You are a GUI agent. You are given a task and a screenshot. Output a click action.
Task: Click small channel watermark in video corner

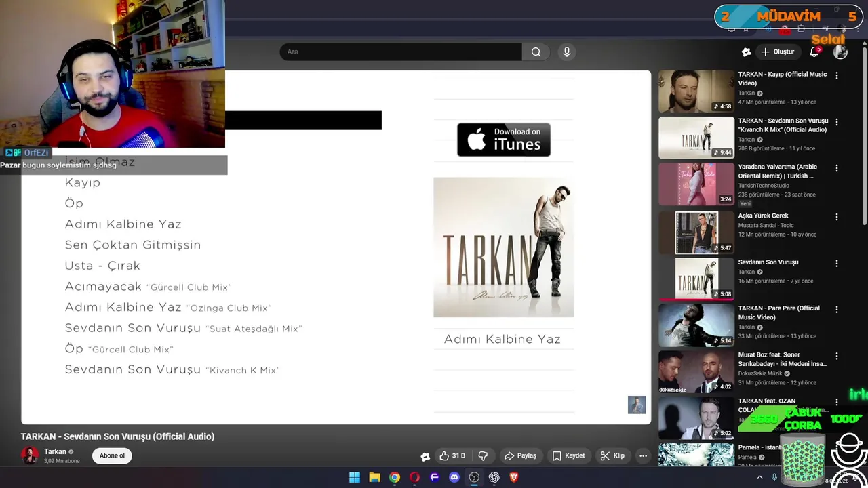637,405
